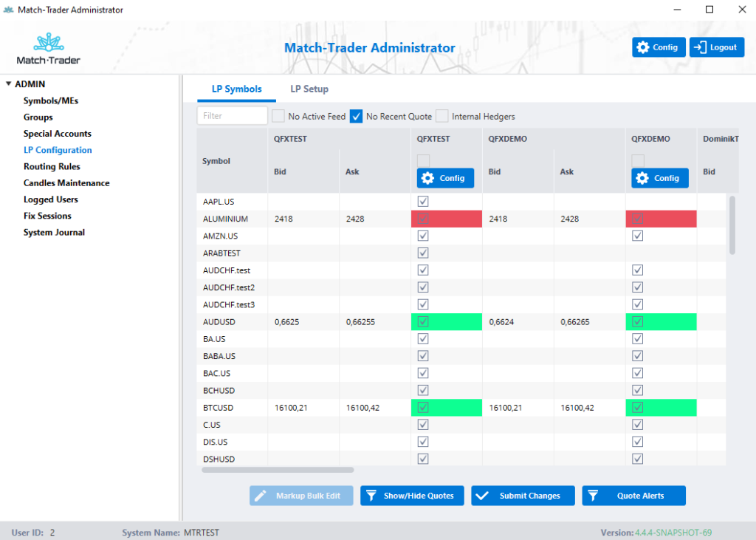Select LP Configuration in the sidebar
Viewport: 756px width, 540px height.
coord(58,150)
